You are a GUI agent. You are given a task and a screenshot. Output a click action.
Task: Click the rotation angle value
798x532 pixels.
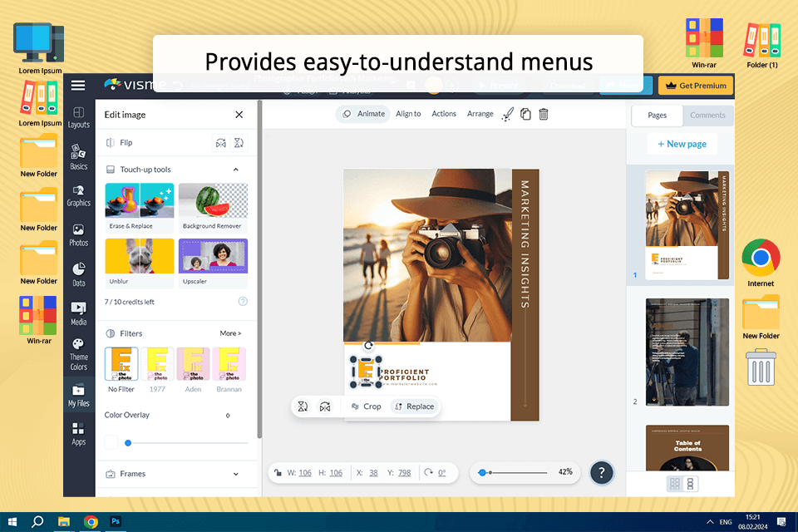tap(441, 473)
